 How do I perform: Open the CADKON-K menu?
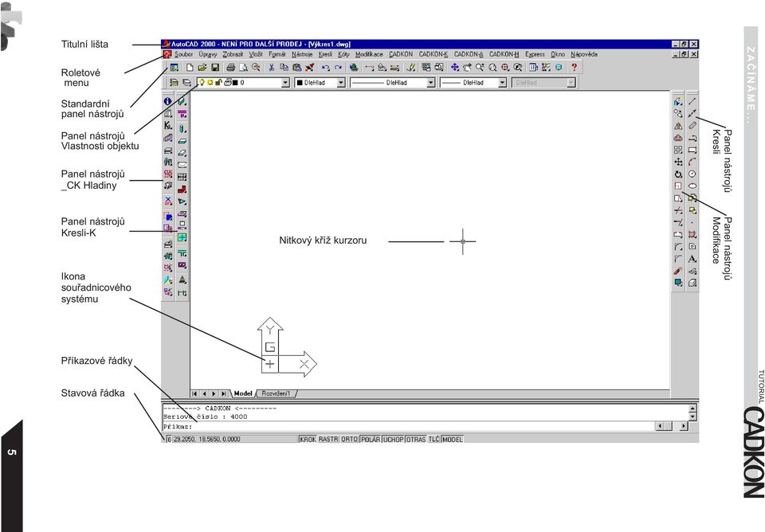[433, 55]
